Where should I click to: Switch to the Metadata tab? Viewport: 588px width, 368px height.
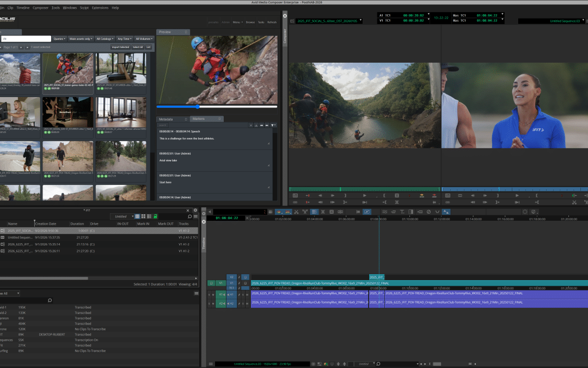click(x=173, y=119)
